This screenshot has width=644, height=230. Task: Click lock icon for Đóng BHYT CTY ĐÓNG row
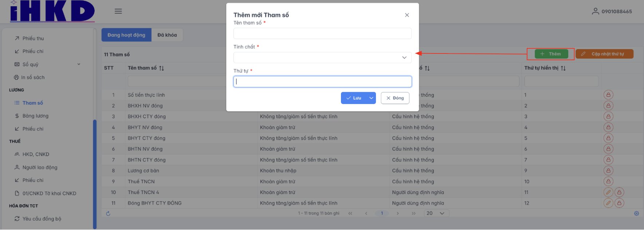(619, 203)
